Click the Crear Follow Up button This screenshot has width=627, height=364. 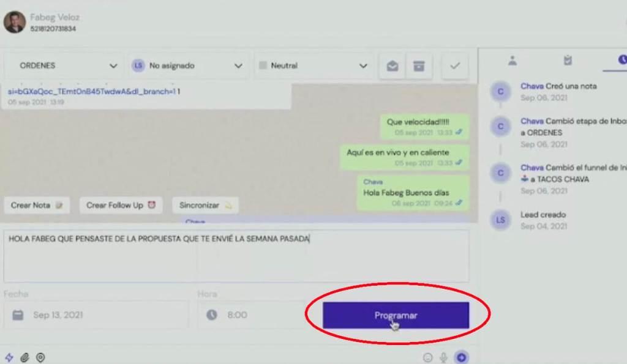[x=121, y=206]
